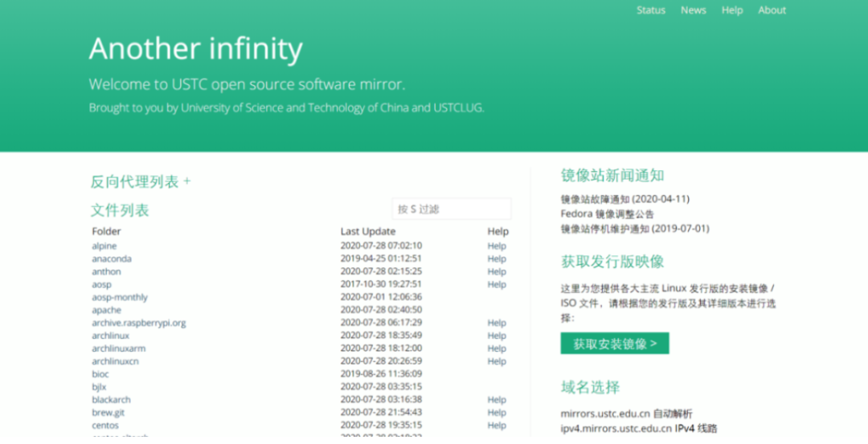868x444 pixels.
Task: Open the archlinuxcn folder
Action: [115, 361]
